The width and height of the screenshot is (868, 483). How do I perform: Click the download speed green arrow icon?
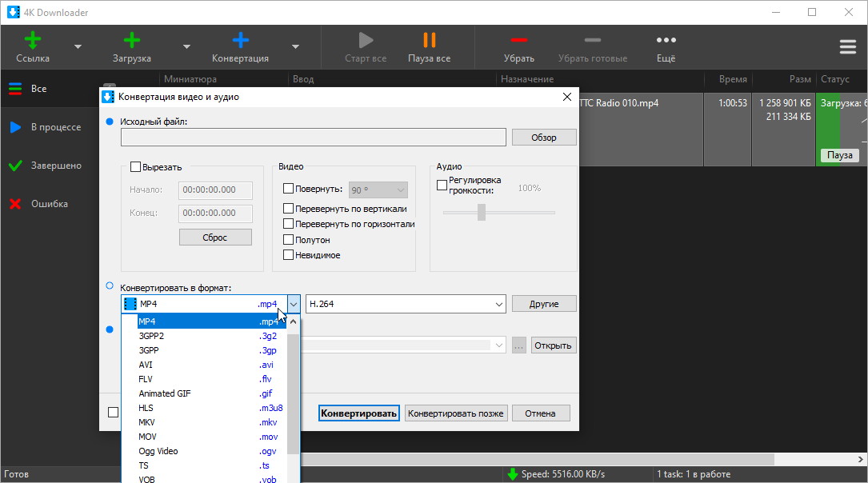(x=513, y=474)
